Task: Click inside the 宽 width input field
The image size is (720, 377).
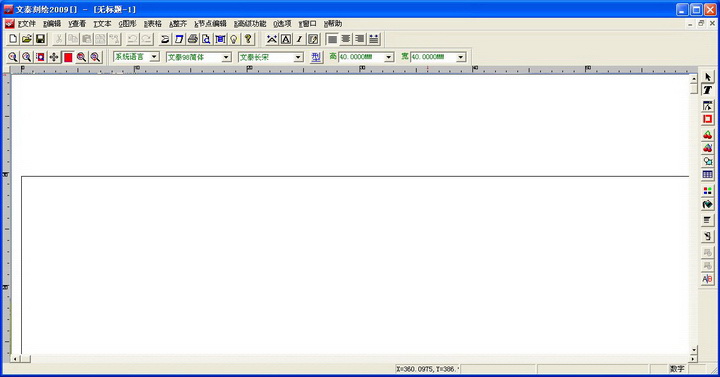Action: coord(433,57)
